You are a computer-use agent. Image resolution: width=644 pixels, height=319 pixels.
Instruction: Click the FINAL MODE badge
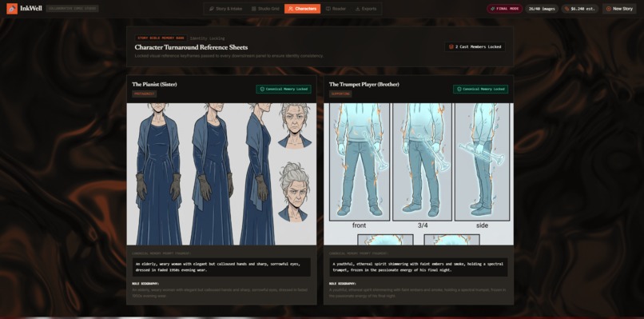(x=505, y=9)
